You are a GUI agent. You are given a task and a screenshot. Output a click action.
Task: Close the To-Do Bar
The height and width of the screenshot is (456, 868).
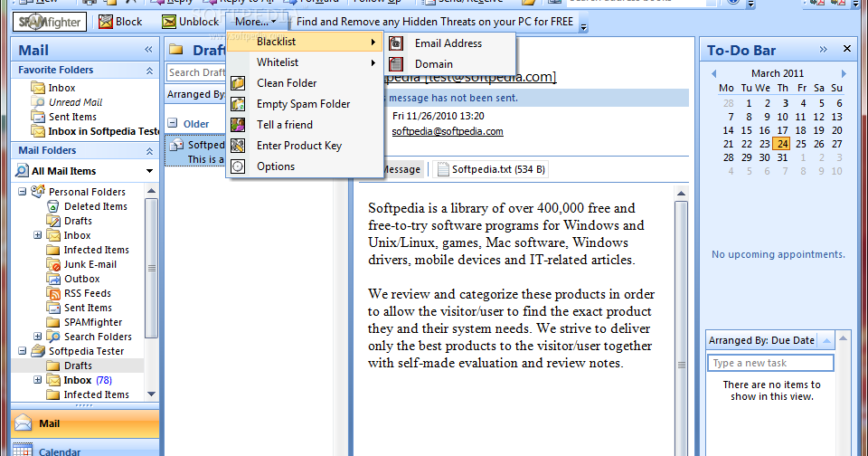point(847,49)
